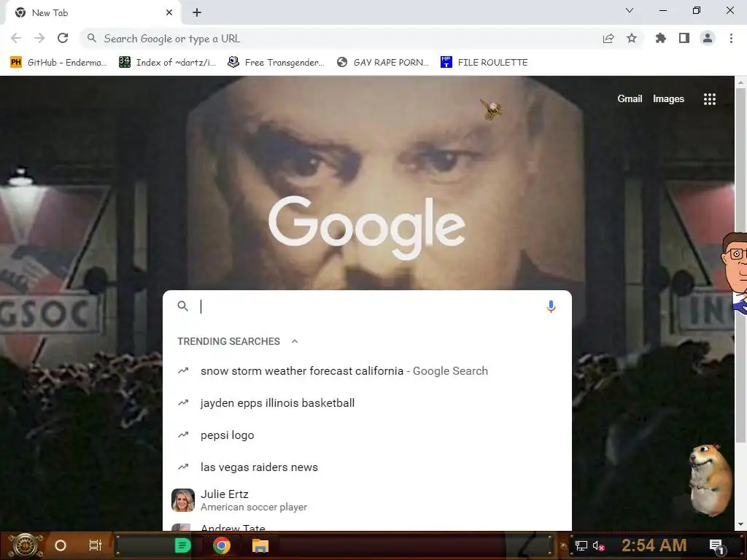The height and width of the screenshot is (560, 747).
Task: Click the muted volume icon in tray
Action: pyautogui.click(x=599, y=545)
